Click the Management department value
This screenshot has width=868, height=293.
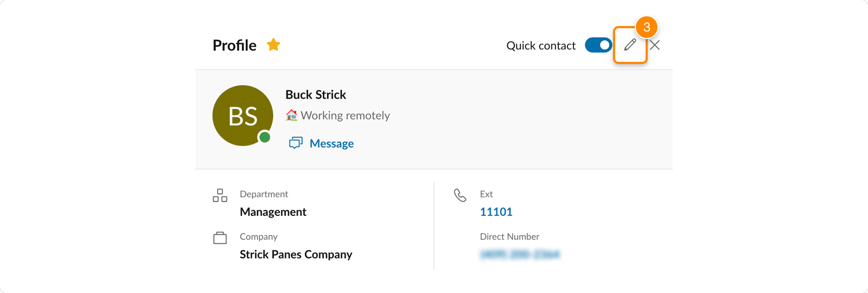273,212
